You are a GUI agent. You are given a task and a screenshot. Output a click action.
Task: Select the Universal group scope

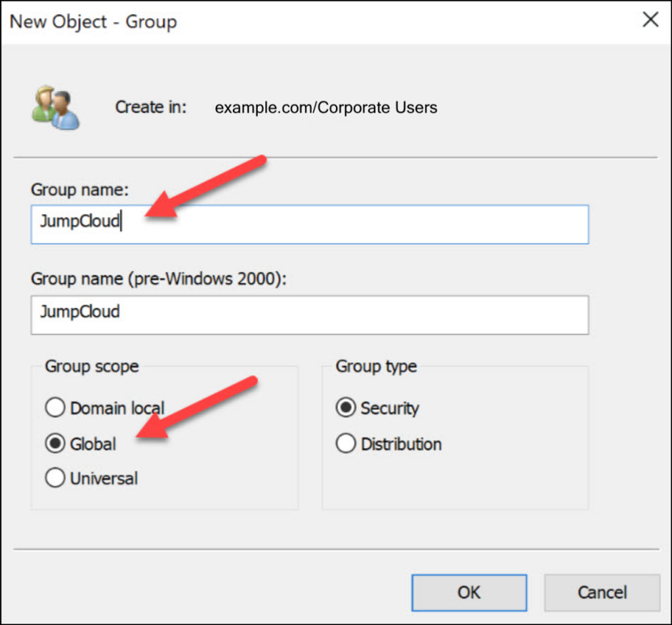click(55, 478)
